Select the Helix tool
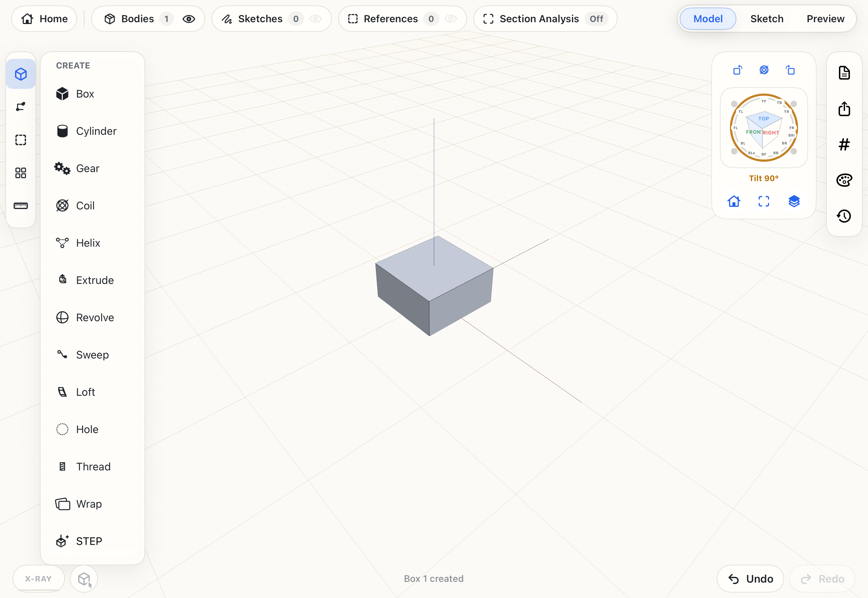Viewport: 868px width, 598px height. tap(92, 243)
